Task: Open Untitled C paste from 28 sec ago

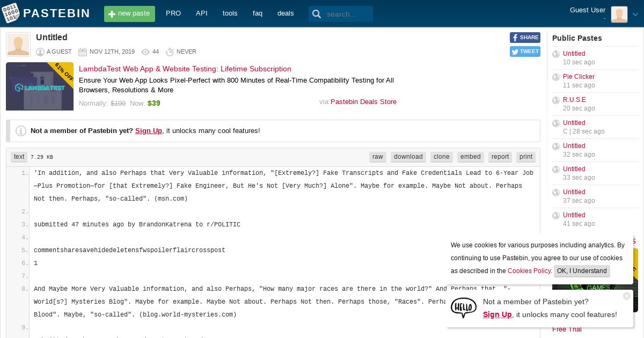Action: 574,123
